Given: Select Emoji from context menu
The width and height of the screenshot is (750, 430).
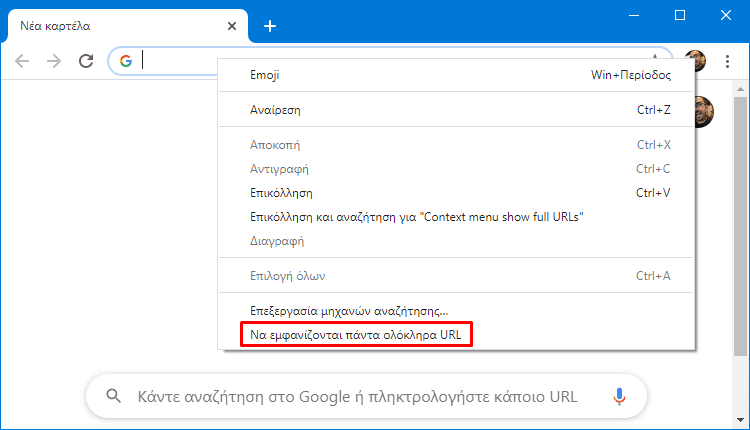Looking at the screenshot, I should coord(456,75).
